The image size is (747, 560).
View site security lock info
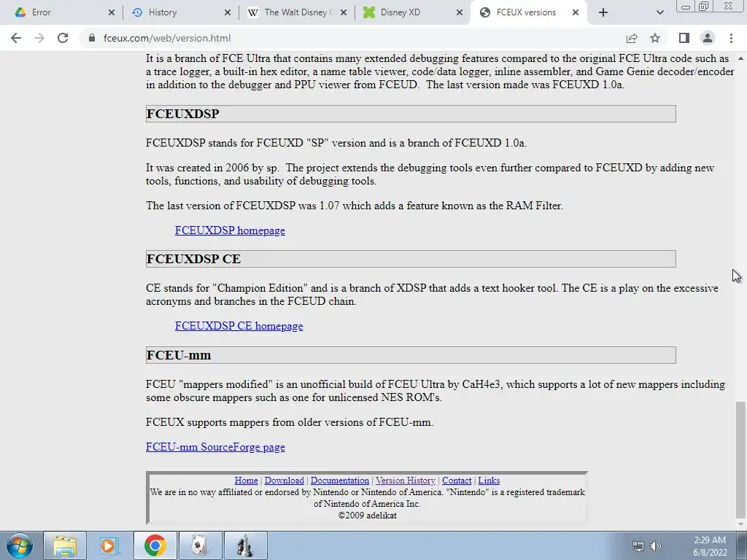92,38
